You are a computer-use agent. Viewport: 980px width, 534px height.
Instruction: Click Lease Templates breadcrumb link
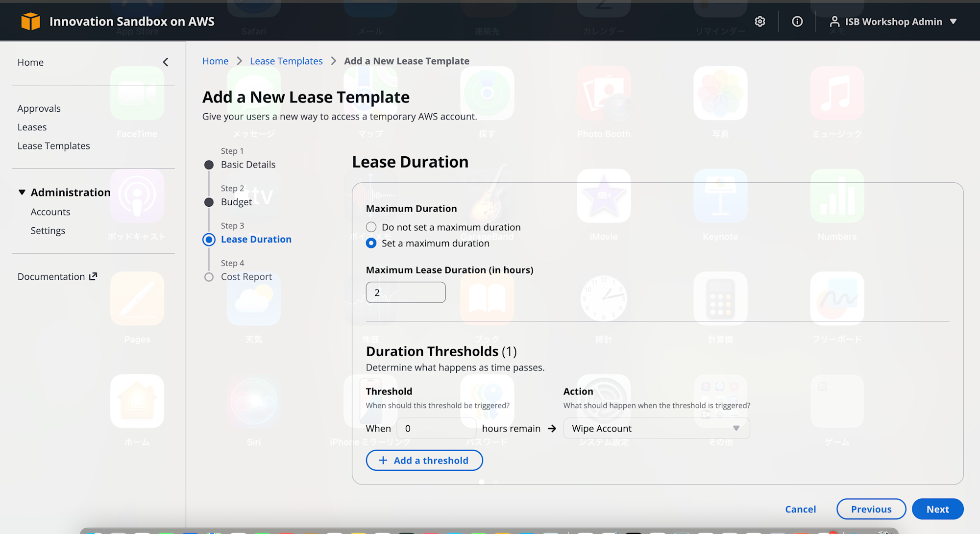[x=286, y=61]
